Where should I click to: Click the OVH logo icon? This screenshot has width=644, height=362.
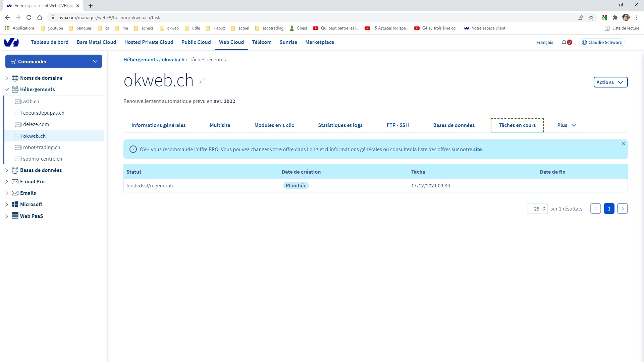(11, 42)
